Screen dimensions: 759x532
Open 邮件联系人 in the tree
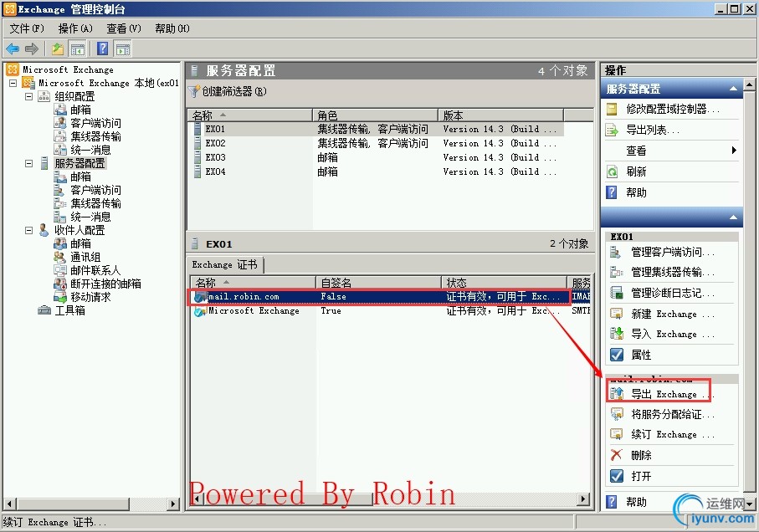(95, 270)
